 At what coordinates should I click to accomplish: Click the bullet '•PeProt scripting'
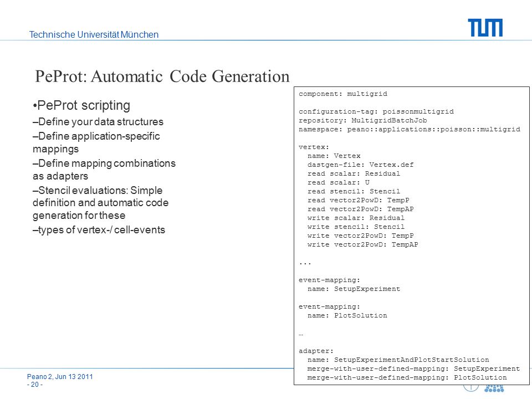(x=81, y=105)
